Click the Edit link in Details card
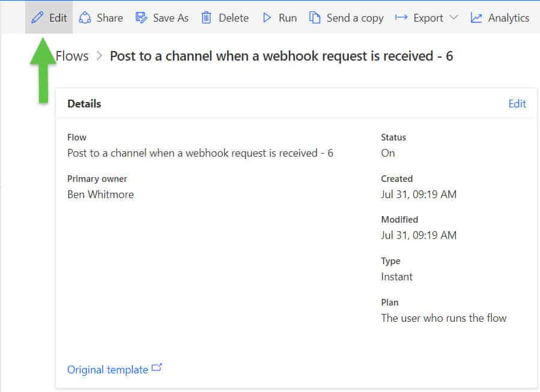The width and height of the screenshot is (540, 392). point(517,104)
